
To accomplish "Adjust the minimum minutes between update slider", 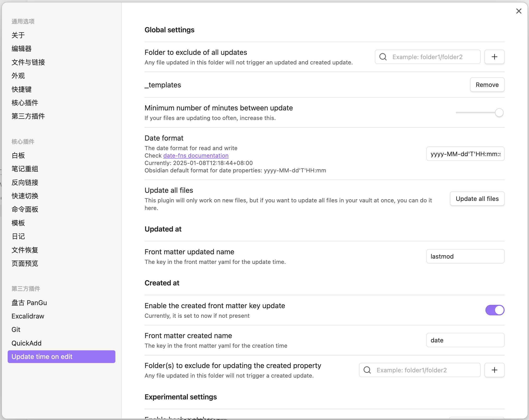I will 499,113.
